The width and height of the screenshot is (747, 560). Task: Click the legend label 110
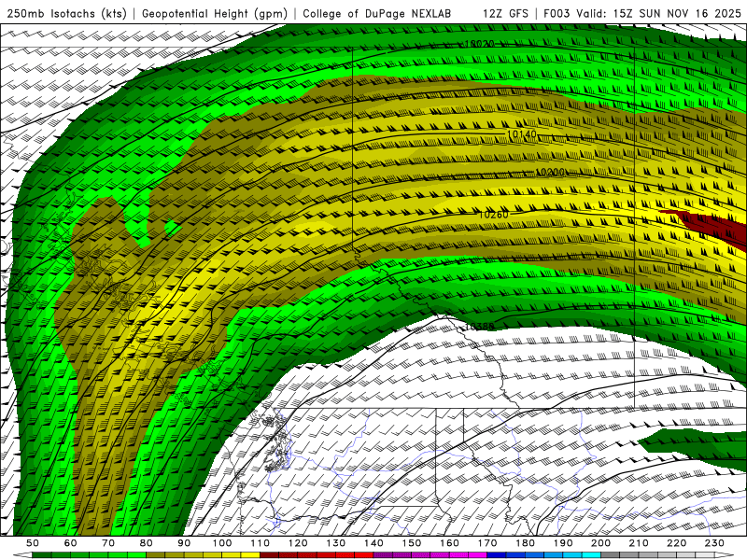click(261, 543)
